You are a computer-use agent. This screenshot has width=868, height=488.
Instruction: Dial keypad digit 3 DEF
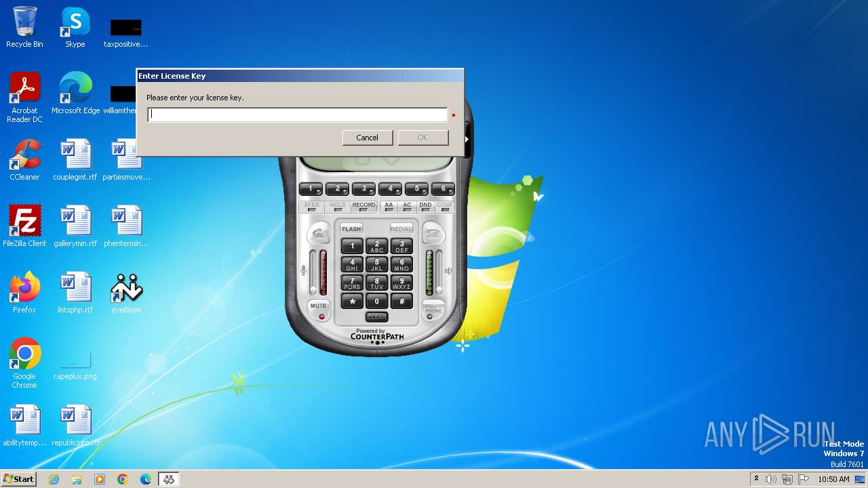point(401,246)
